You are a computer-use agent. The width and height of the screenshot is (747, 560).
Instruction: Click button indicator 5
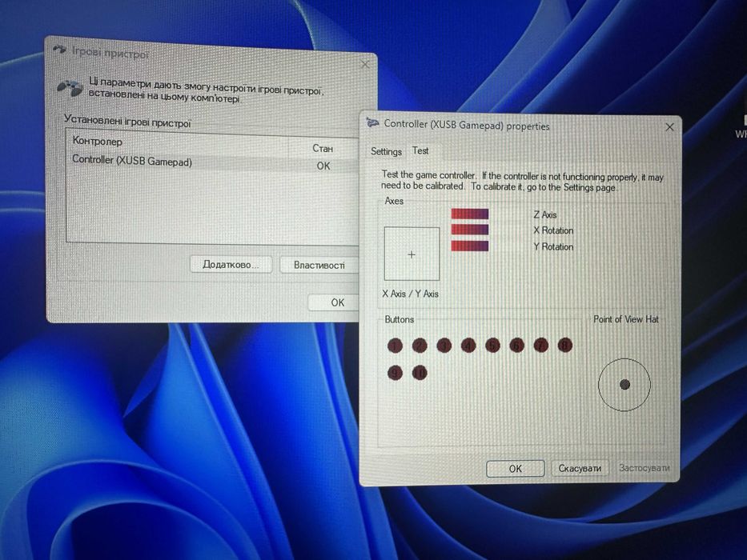pyautogui.click(x=492, y=346)
